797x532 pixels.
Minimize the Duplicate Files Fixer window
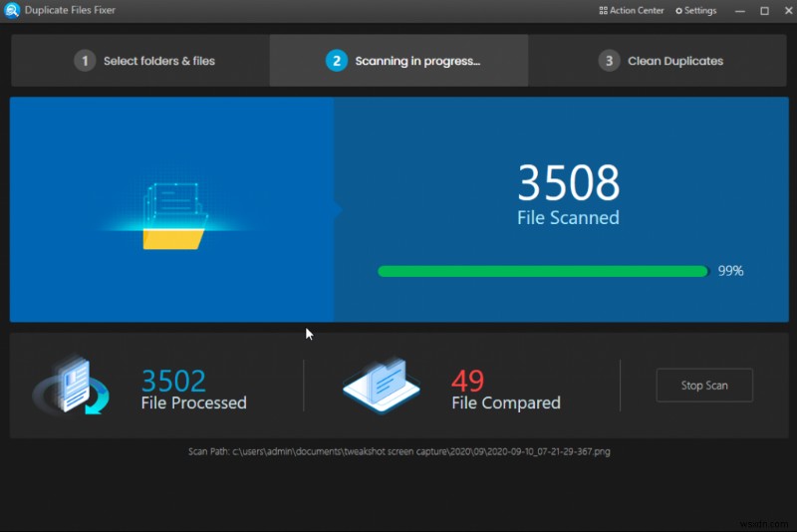[x=740, y=11]
